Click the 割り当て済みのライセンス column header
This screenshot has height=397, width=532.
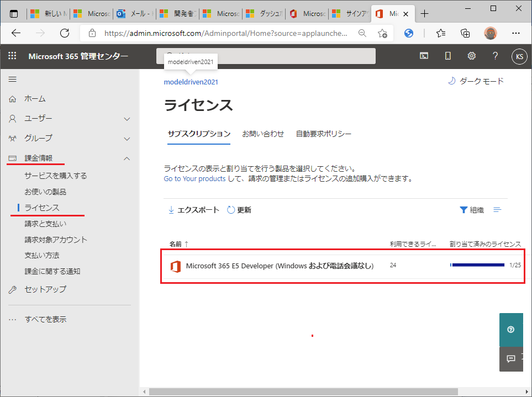pos(485,244)
